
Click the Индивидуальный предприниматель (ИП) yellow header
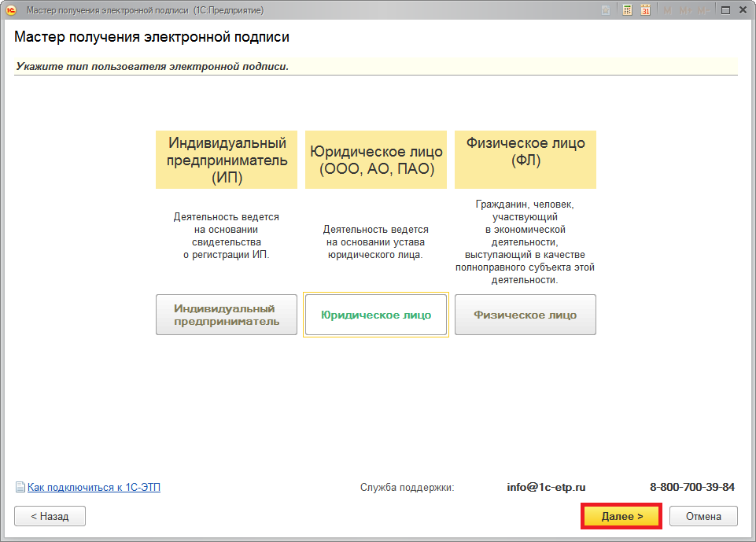coord(227,160)
